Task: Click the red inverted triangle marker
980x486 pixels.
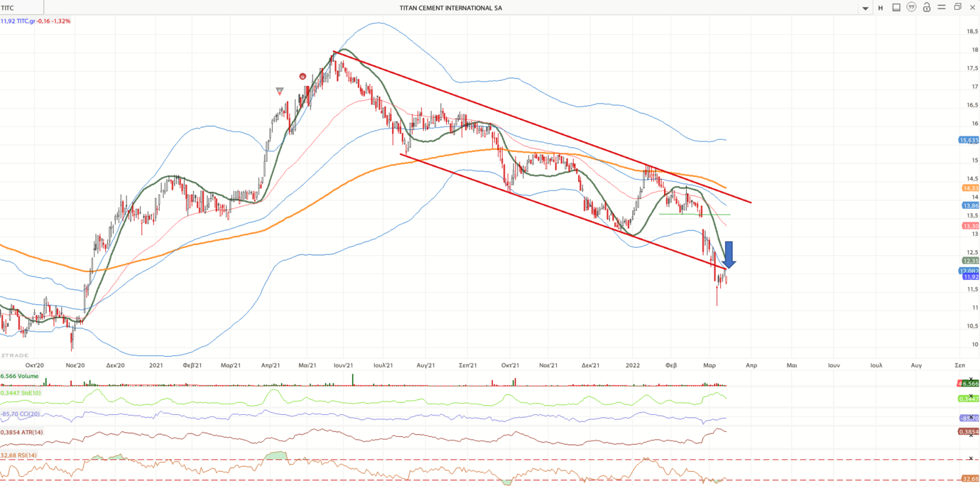Action: pyautogui.click(x=280, y=91)
